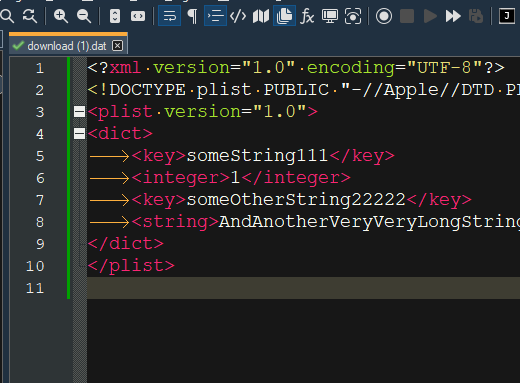This screenshot has height=383, width=520.
Task: Click the closing </plist> tag
Action: tap(131, 266)
